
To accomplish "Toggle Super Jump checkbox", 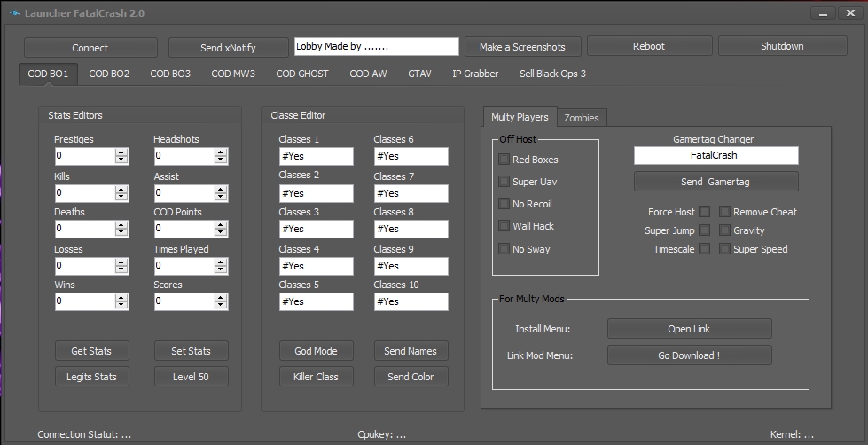I will pyautogui.click(x=704, y=230).
